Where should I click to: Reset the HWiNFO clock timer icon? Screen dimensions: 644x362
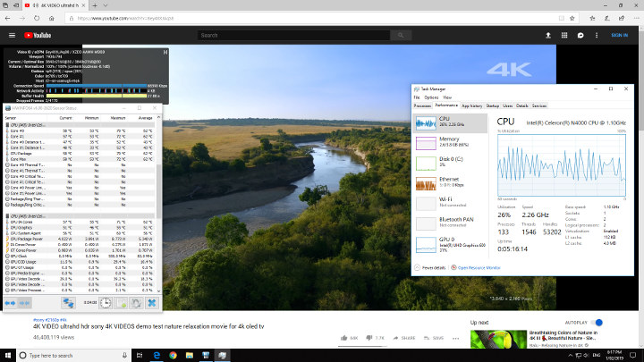[106, 303]
